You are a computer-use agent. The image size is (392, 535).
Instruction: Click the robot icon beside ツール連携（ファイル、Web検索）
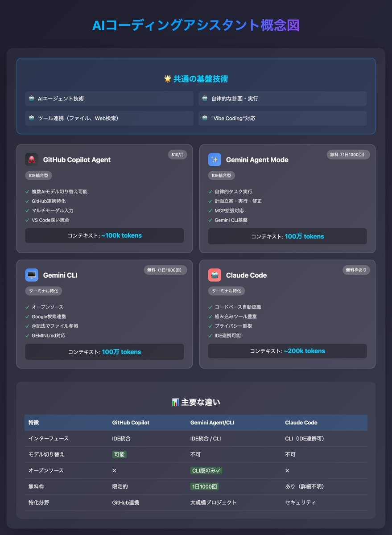point(32,118)
